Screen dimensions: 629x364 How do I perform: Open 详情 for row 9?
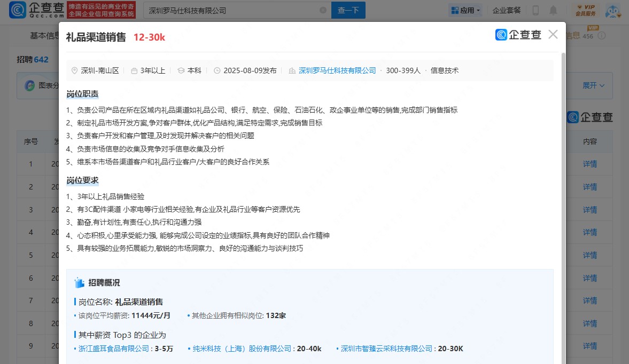[589, 346]
